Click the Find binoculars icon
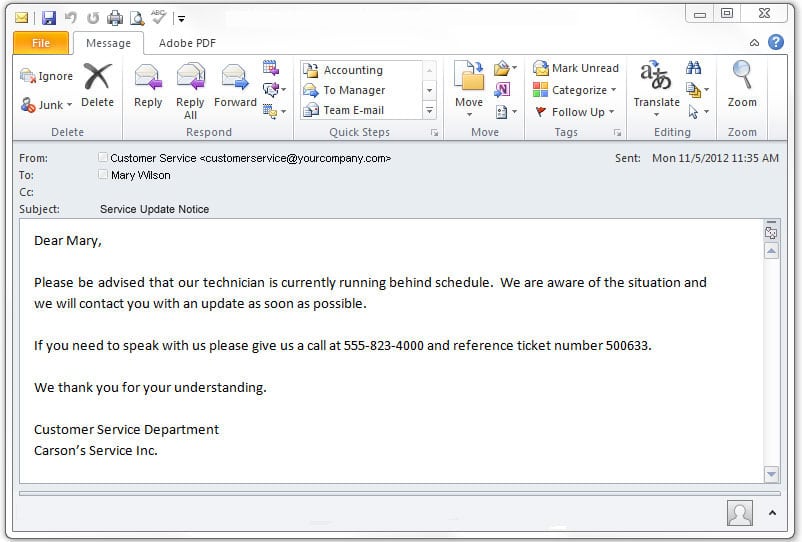802x542 pixels. click(x=694, y=67)
